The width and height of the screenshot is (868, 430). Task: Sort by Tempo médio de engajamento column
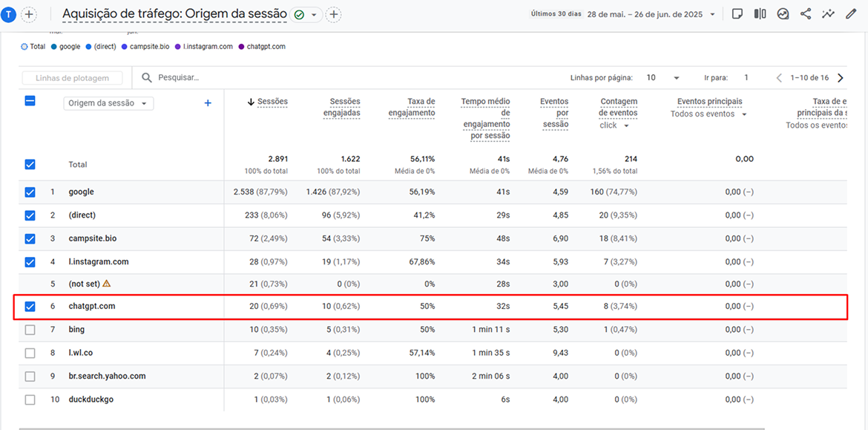click(485, 119)
